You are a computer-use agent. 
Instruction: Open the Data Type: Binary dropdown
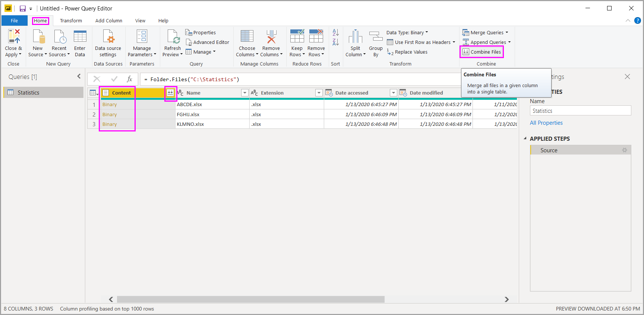point(407,32)
